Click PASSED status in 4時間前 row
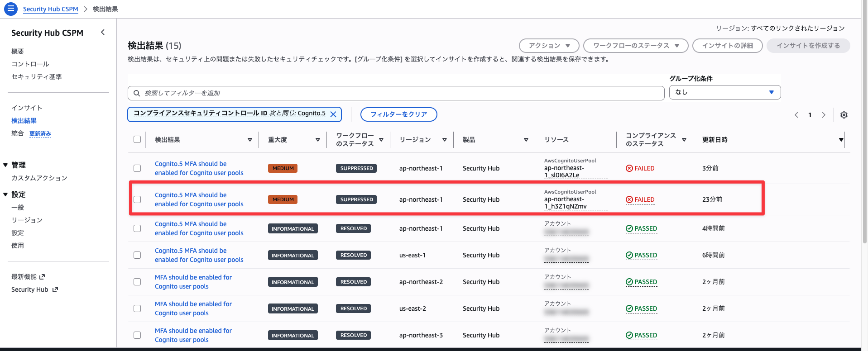The width and height of the screenshot is (868, 351). click(641, 228)
